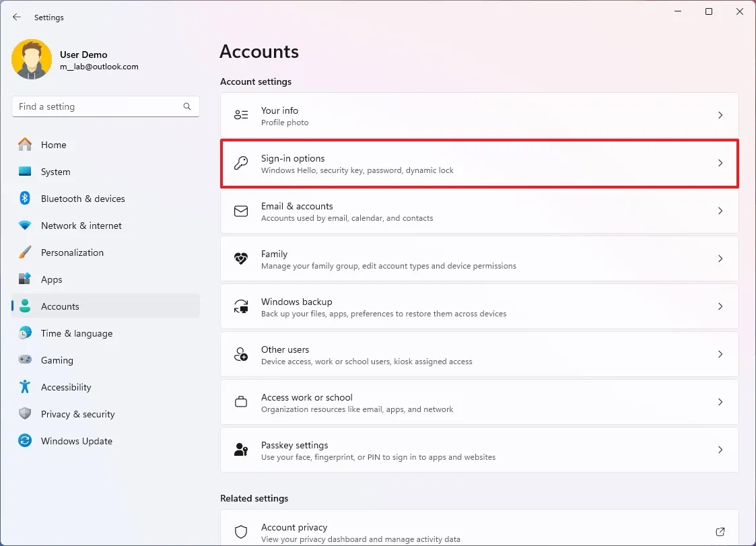
Task: Open Windows backup settings
Action: click(x=479, y=307)
